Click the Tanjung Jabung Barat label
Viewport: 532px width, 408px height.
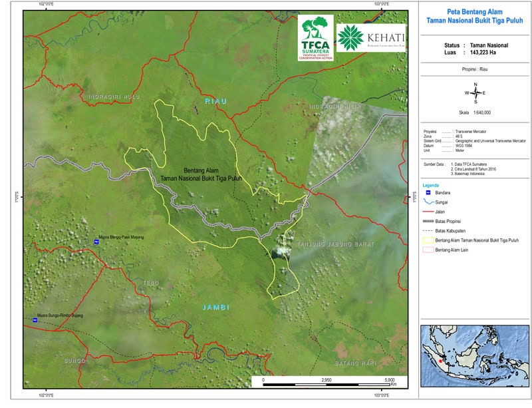(x=335, y=244)
